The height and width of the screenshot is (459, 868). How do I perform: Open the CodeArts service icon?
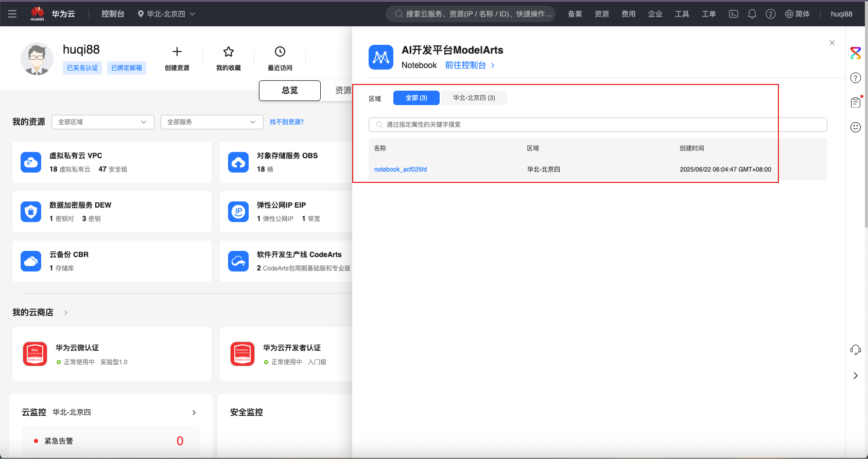(x=238, y=261)
